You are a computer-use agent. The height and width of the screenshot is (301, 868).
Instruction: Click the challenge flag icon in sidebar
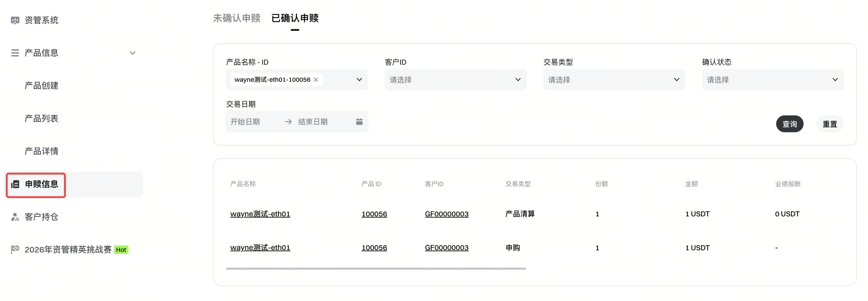coord(15,249)
